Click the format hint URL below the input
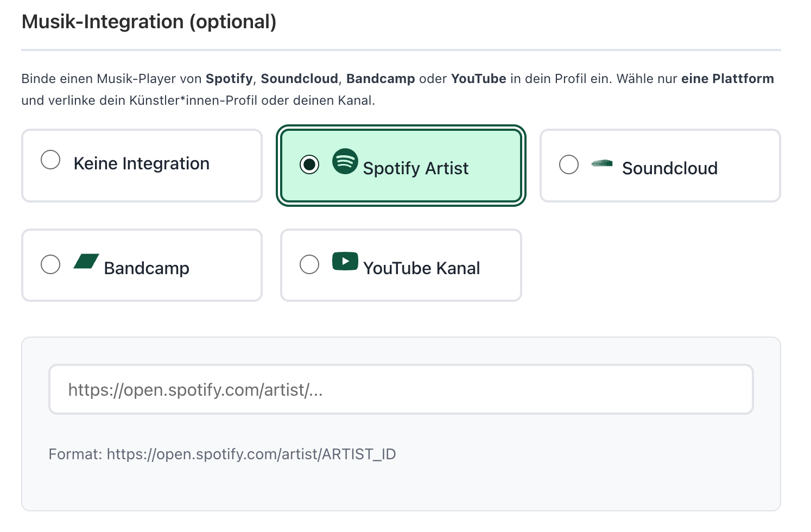Viewport: 811px width, 532px height. 223,454
